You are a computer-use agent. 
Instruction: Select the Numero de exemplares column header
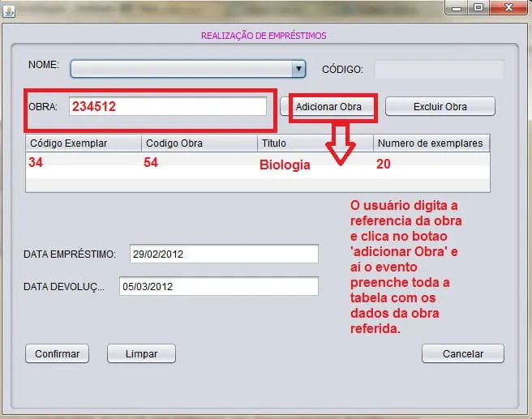[431, 143]
